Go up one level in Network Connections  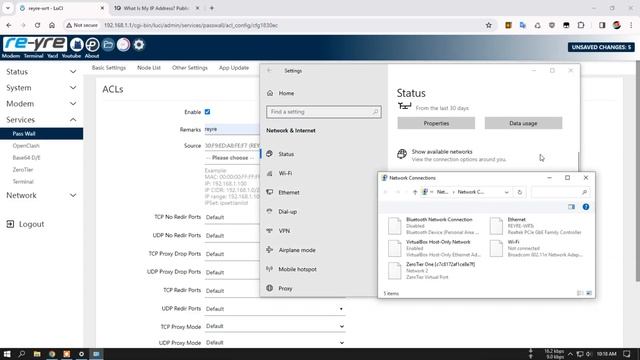415,192
